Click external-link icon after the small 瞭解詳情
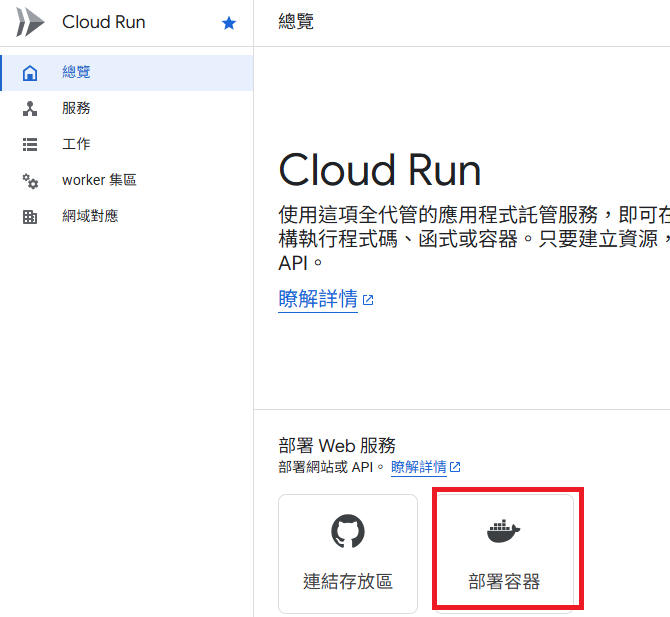 point(456,467)
